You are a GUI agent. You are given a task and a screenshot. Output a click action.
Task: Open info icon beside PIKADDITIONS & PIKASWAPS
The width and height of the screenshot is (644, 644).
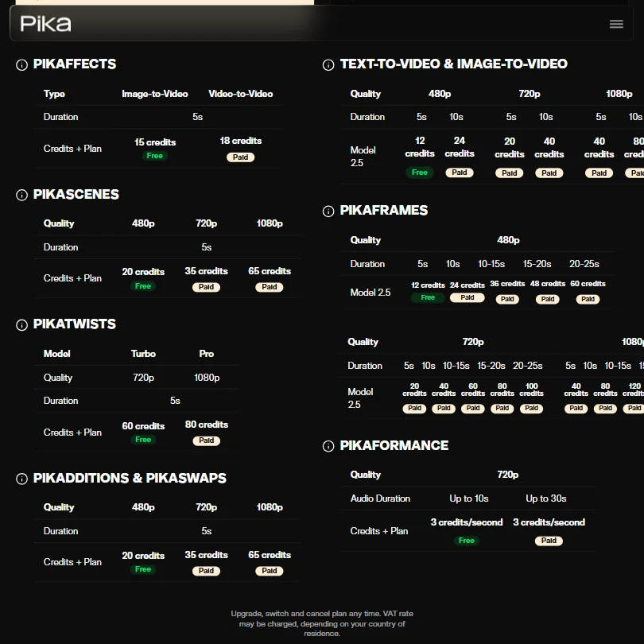click(x=21, y=479)
